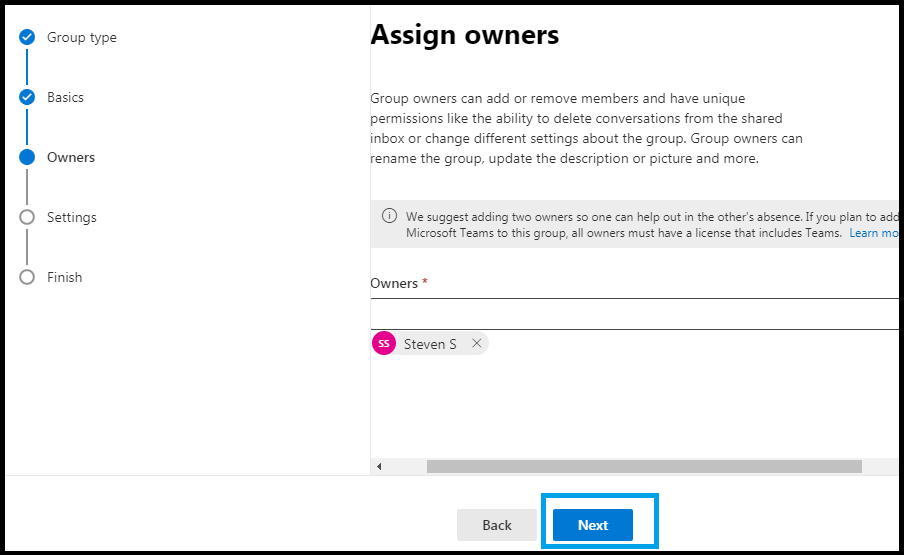
Task: Click the empty Settings step circle
Action: [x=27, y=217]
